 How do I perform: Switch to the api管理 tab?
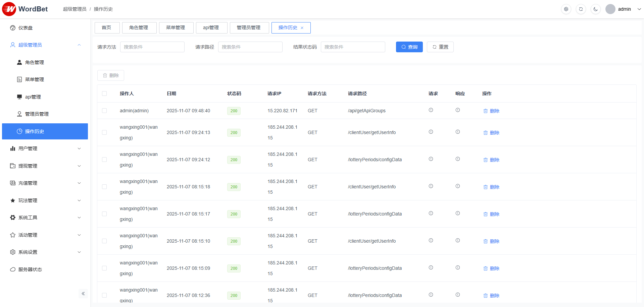coord(211,28)
